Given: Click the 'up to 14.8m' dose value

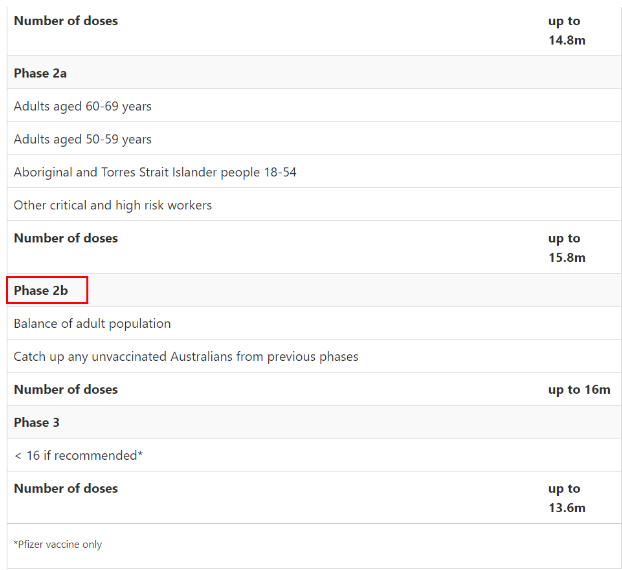Looking at the screenshot, I should point(566,30).
